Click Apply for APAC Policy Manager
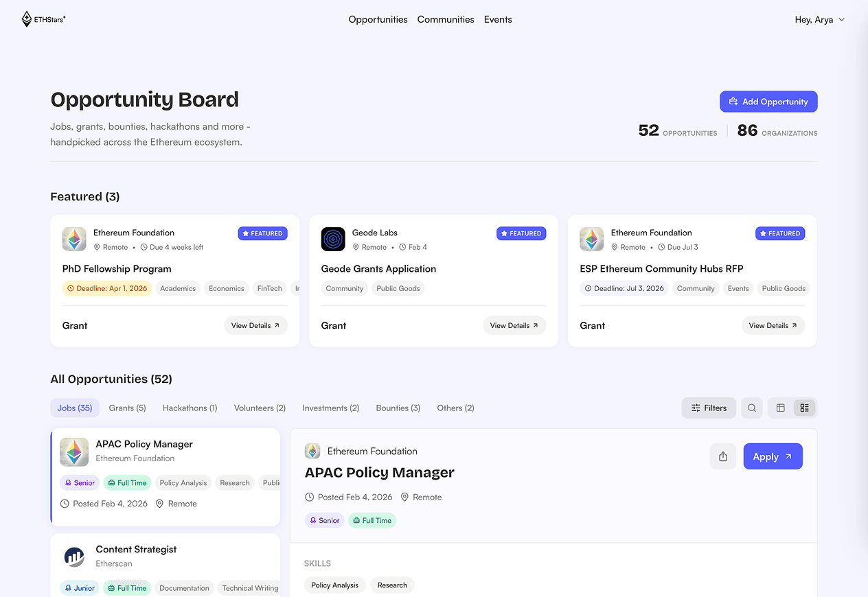The height and width of the screenshot is (597, 868). (x=773, y=456)
